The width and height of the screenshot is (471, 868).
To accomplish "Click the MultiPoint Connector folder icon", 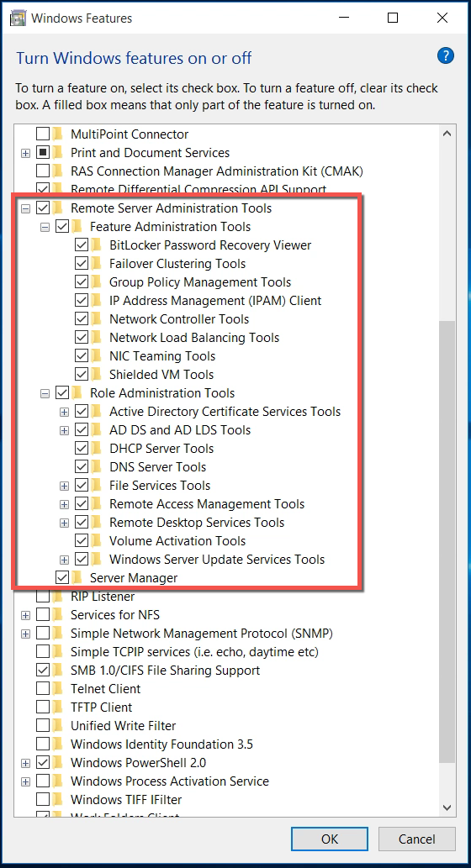I will (58, 134).
